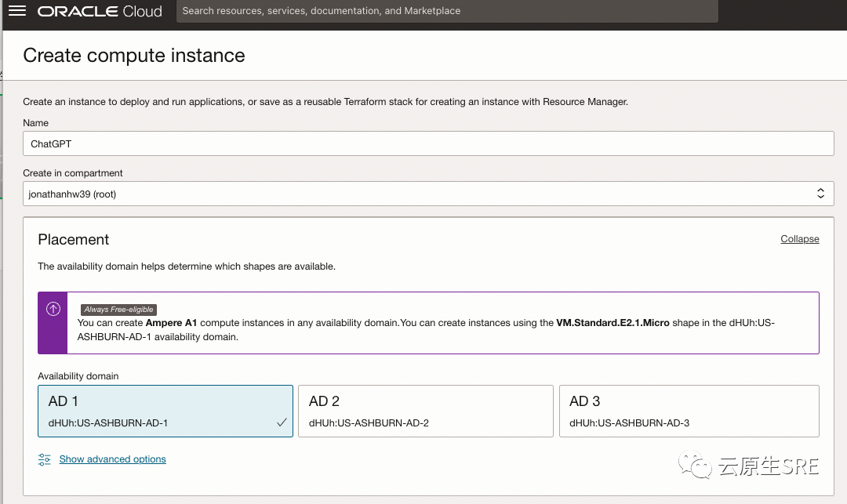Collapse the Placement section
This screenshot has height=504, width=847.
click(799, 239)
